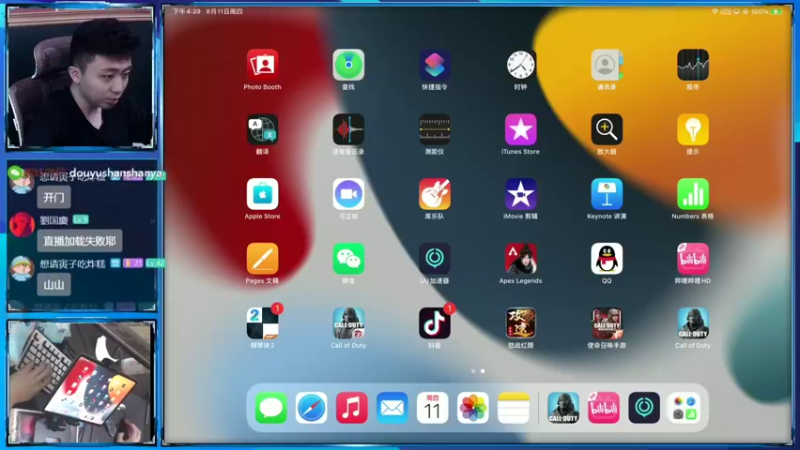Launch Call of Duty from the dock
The height and width of the screenshot is (450, 800).
pyautogui.click(x=563, y=408)
